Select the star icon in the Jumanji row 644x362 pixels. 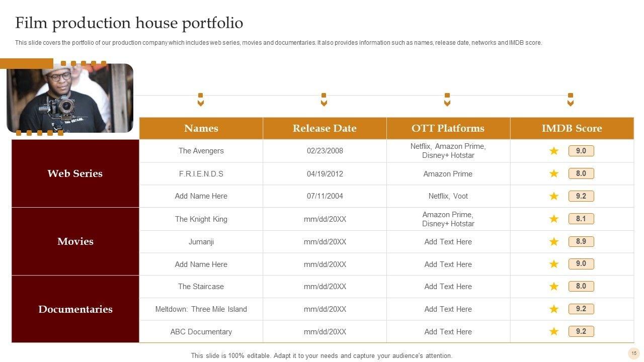pyautogui.click(x=554, y=241)
